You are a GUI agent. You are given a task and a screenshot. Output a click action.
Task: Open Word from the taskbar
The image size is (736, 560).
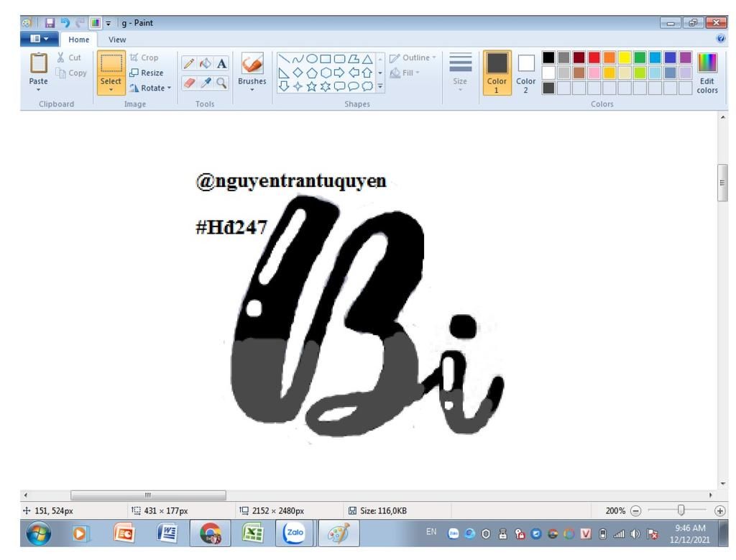(x=167, y=533)
